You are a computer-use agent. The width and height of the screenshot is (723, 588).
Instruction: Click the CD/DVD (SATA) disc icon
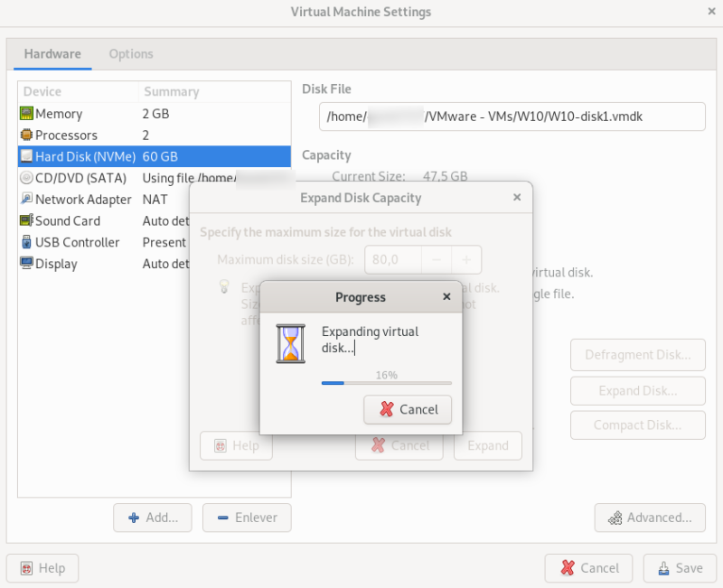27,178
